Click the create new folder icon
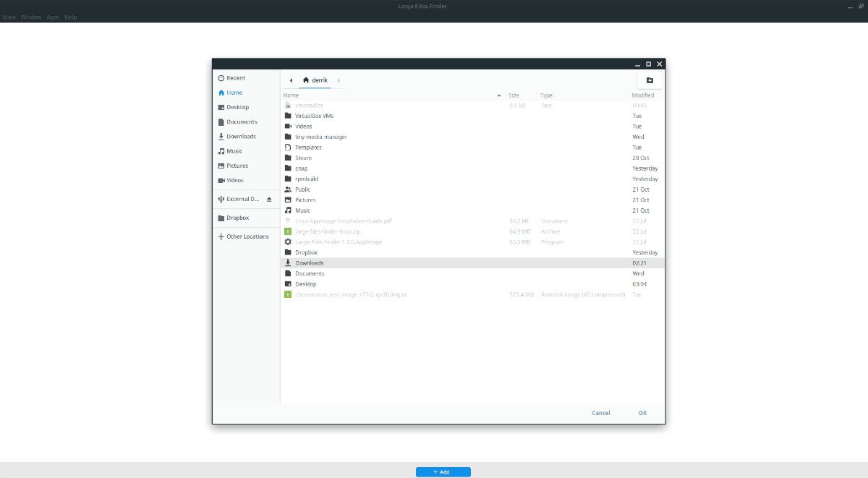 point(649,82)
